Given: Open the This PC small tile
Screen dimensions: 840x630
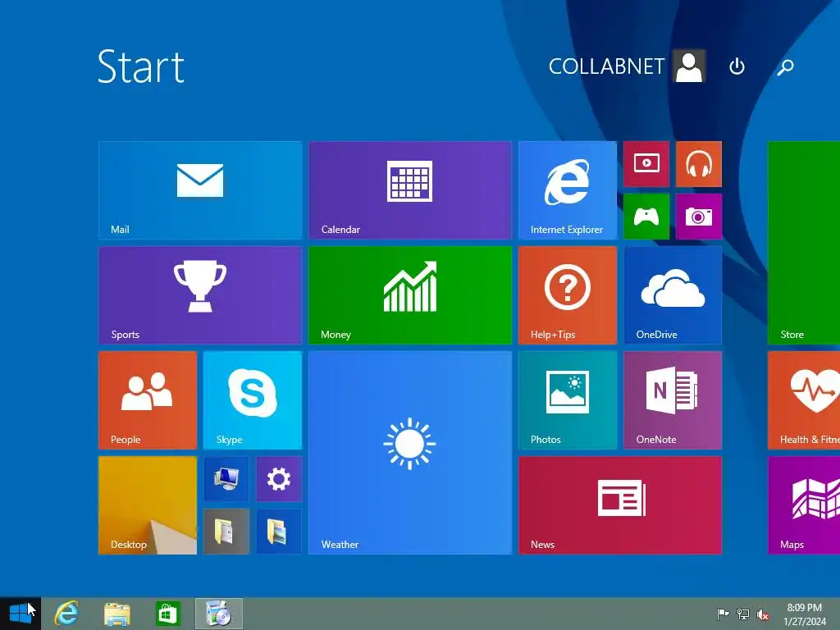Looking at the screenshot, I should pos(226,478).
